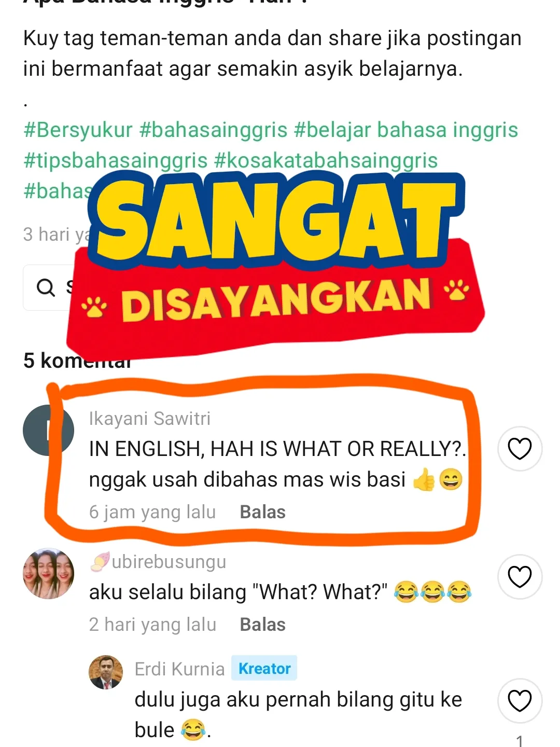The width and height of the screenshot is (560, 747).
Task: Open Erdi Kurnia's profile avatar
Action: coord(106,672)
